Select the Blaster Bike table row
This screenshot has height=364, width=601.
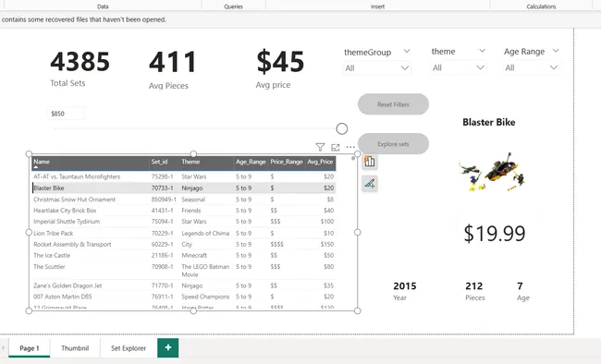pos(184,188)
